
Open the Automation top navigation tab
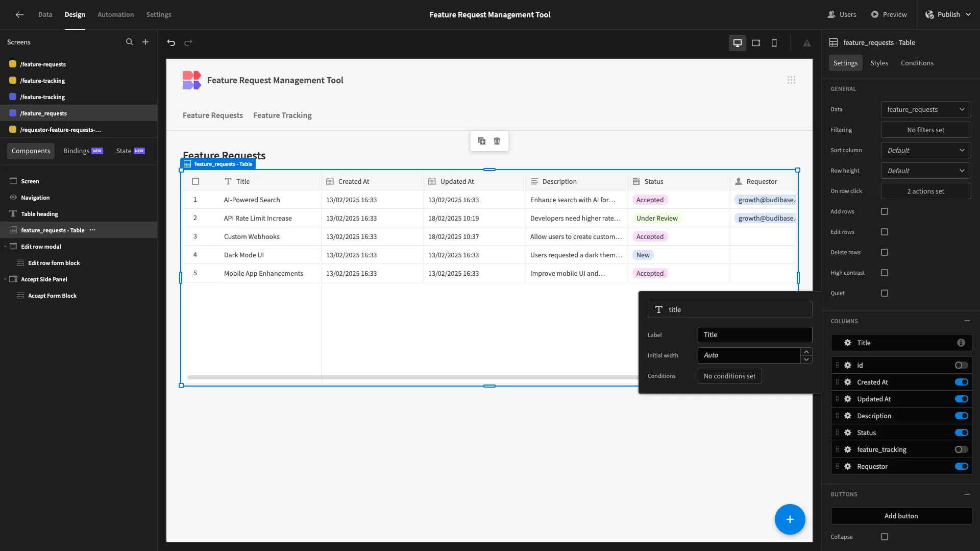pyautogui.click(x=115, y=14)
